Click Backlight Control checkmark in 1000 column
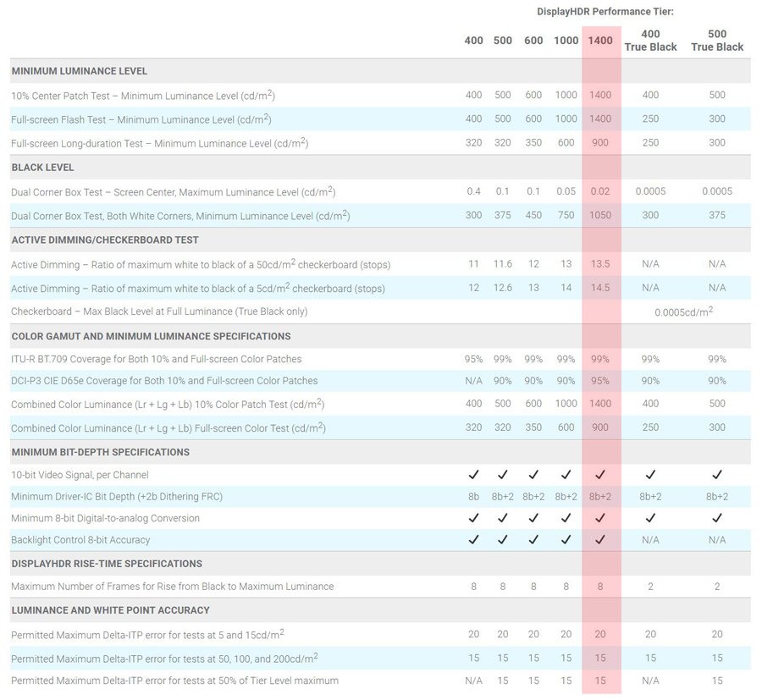The width and height of the screenshot is (762, 700). (x=566, y=539)
